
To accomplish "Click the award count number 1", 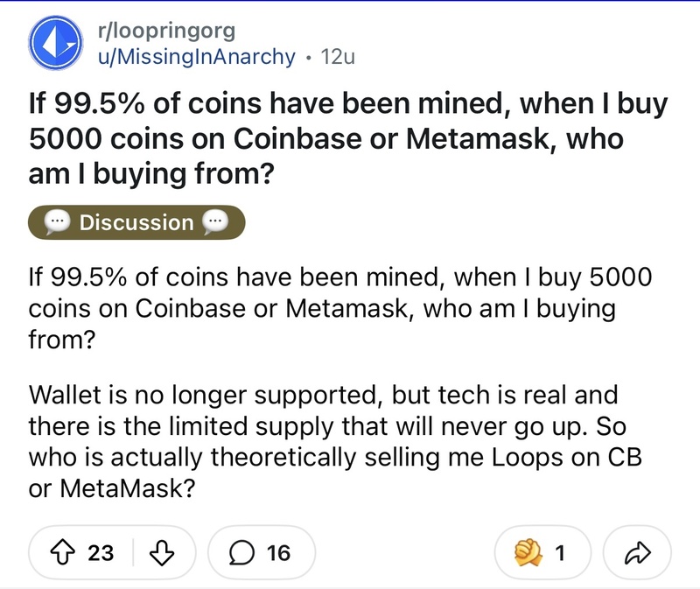I will tap(560, 553).
